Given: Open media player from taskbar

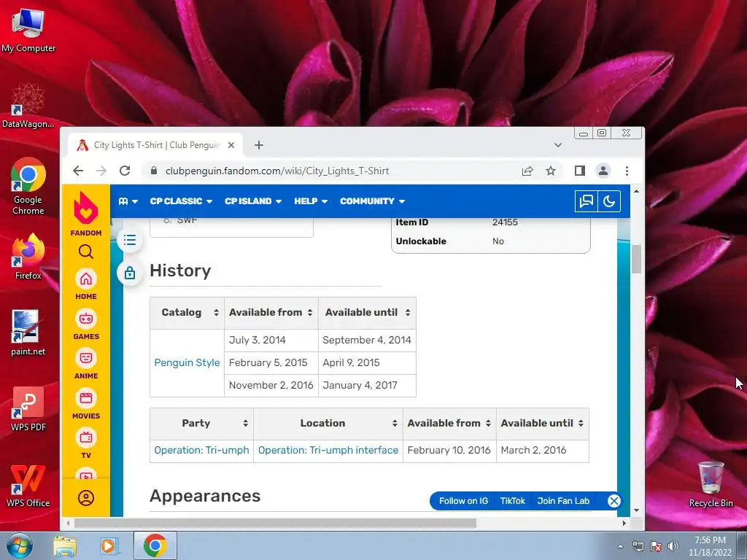Looking at the screenshot, I should (109, 545).
